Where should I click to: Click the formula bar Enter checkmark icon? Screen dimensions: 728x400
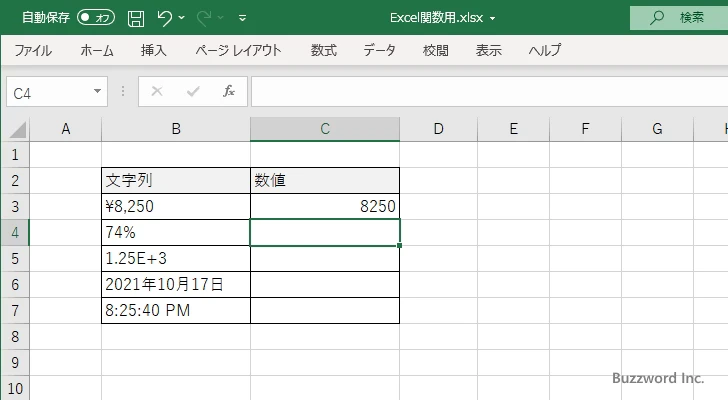pyautogui.click(x=193, y=91)
